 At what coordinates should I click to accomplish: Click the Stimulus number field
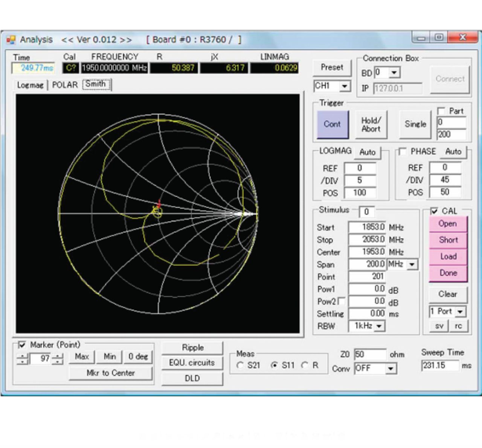[366, 212]
